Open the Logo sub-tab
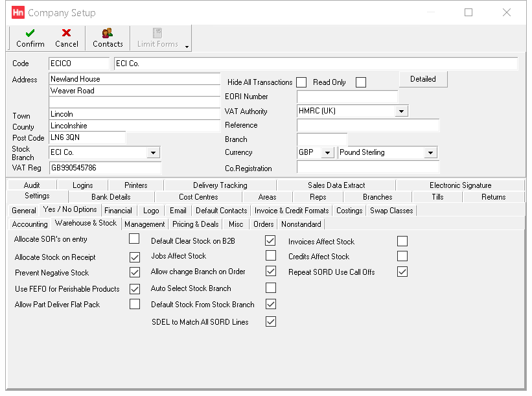 pos(151,211)
